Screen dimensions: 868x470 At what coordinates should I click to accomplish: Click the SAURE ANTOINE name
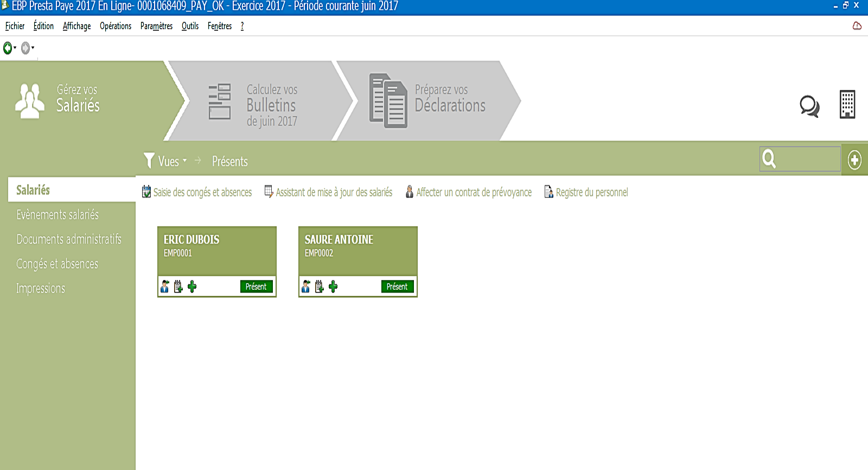[339, 239]
